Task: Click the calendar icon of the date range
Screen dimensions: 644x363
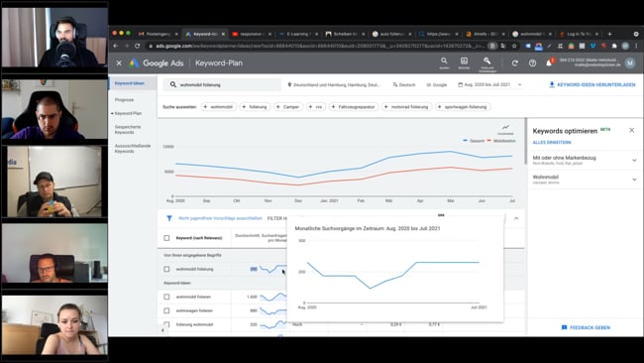Action: pos(461,84)
